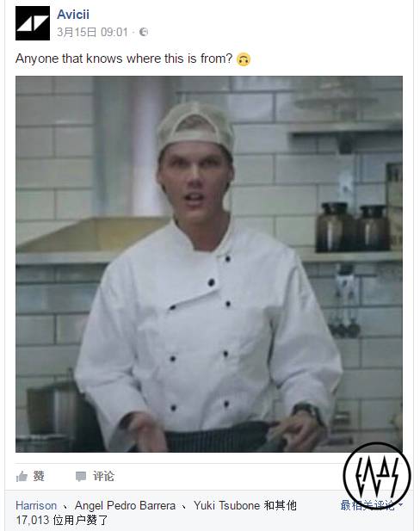Click the chef's white cap in photo
Viewport: 420px width, 531px height.
[195, 127]
